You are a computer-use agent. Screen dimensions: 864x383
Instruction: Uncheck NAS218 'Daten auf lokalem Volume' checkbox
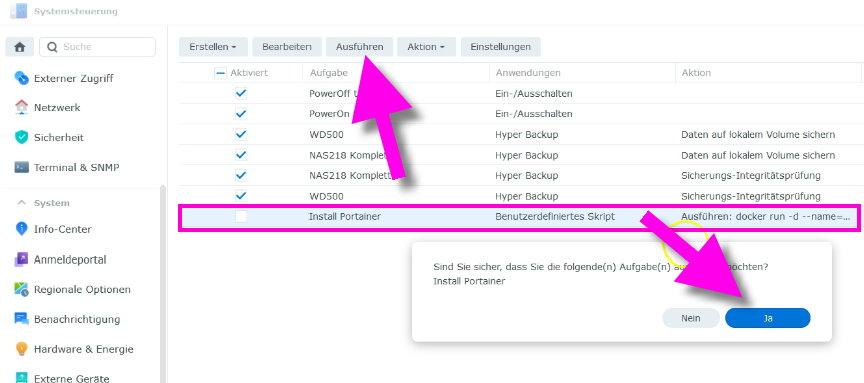click(x=241, y=155)
